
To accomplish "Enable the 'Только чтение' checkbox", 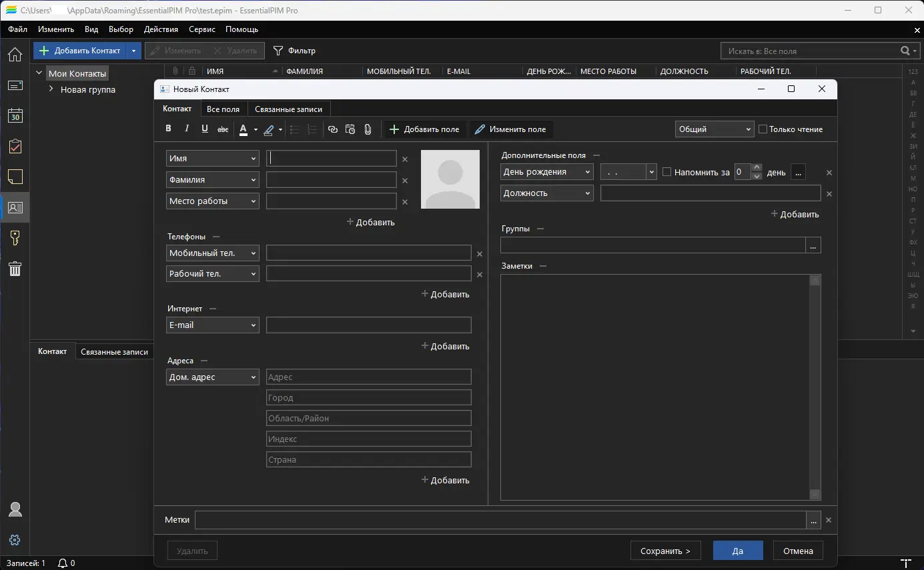I will click(x=763, y=129).
